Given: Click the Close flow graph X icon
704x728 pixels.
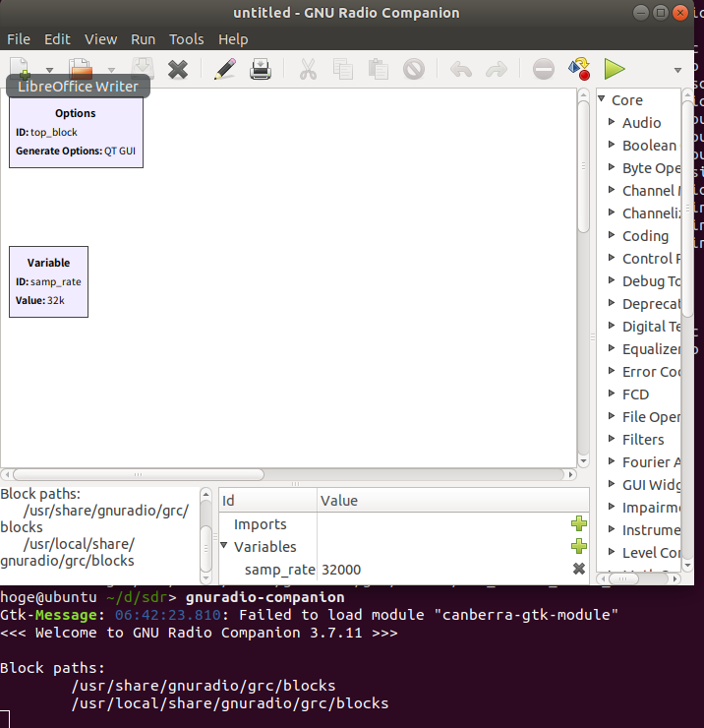Looking at the screenshot, I should pyautogui.click(x=178, y=70).
